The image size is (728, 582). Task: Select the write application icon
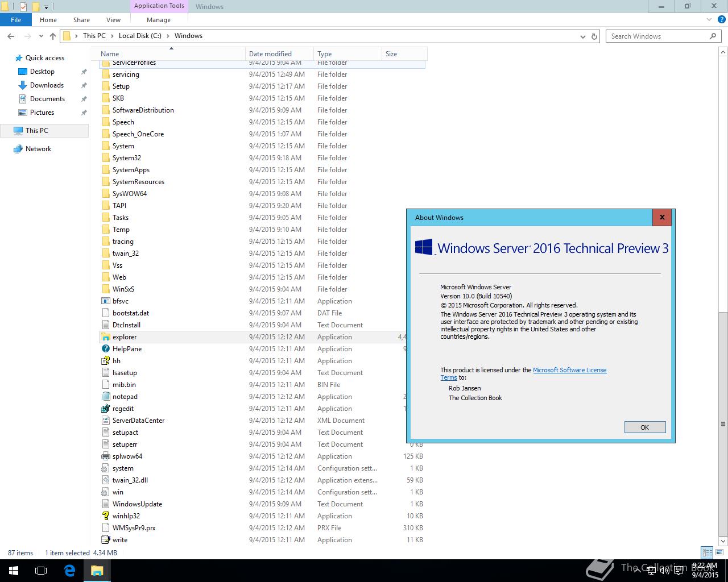coord(106,540)
